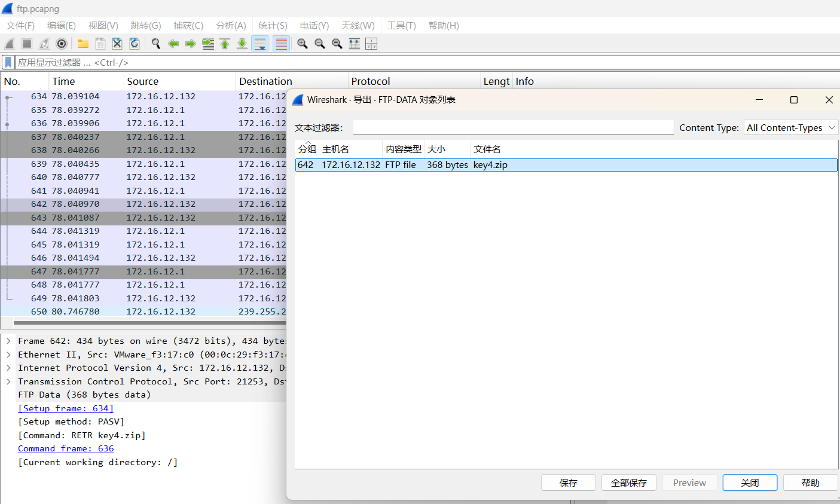Click the go to specified packet icon
The height and width of the screenshot is (504, 840).
(x=208, y=44)
